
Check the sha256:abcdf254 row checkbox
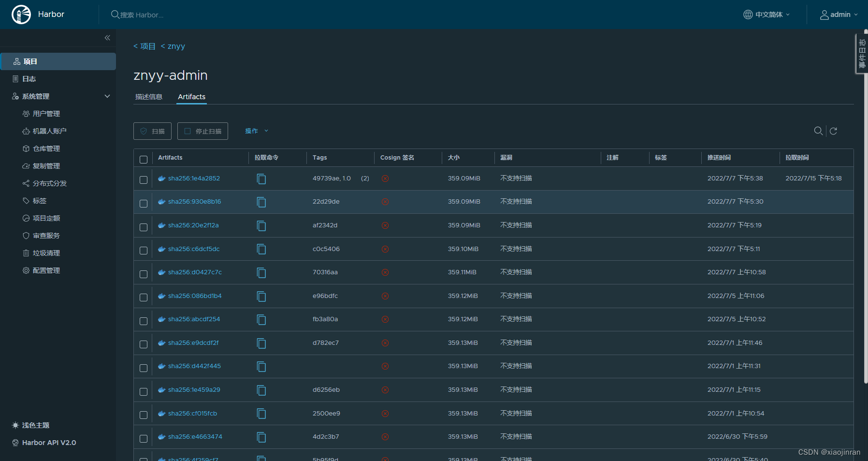click(144, 321)
